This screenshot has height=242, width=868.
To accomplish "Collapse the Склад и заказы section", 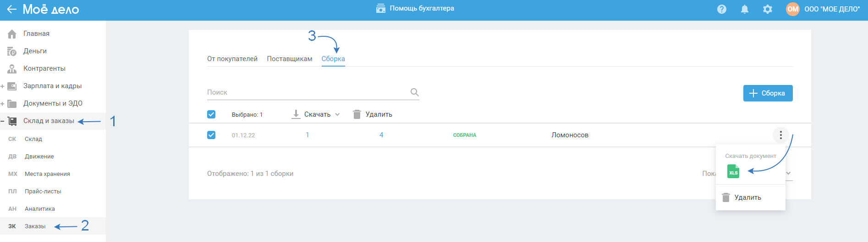I will 3,121.
